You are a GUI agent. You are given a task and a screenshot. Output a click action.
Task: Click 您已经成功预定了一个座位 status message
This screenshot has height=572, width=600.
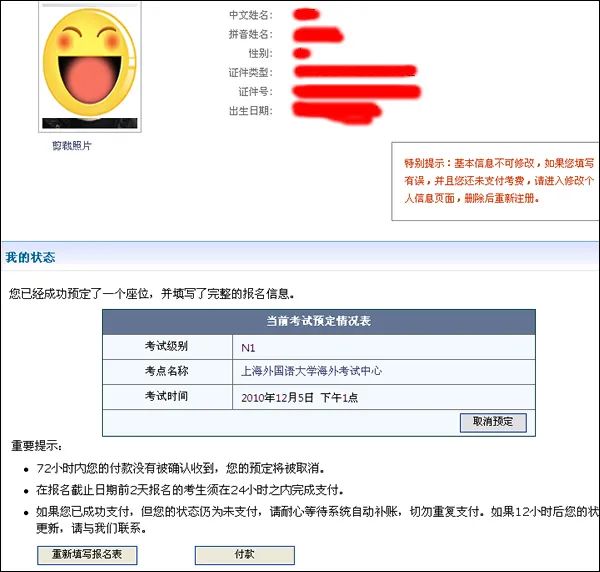click(152, 294)
